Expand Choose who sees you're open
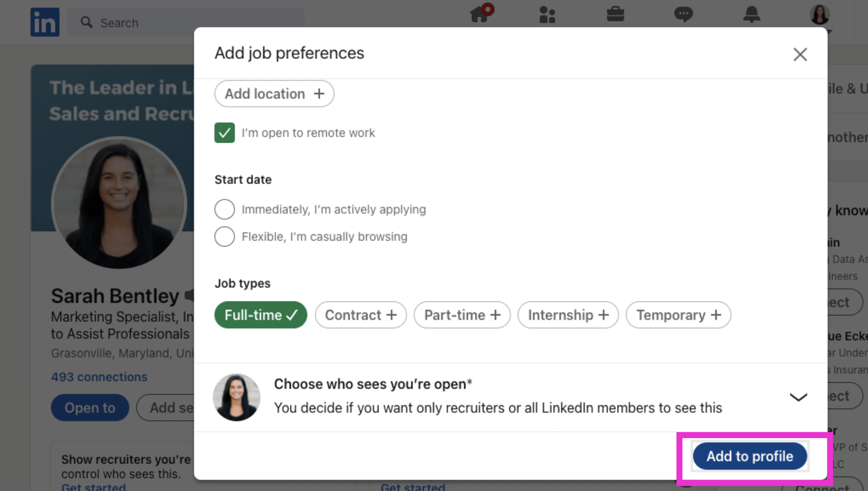The height and width of the screenshot is (491, 868). coord(798,397)
